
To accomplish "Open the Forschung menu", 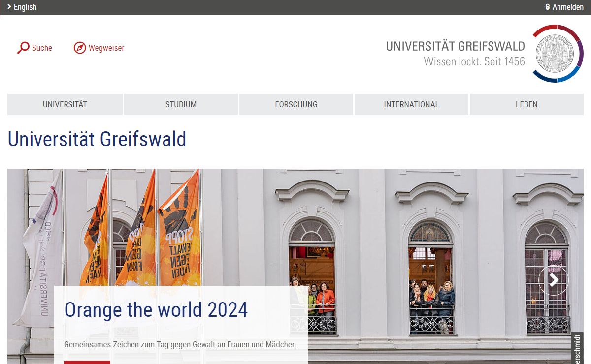I will point(296,104).
